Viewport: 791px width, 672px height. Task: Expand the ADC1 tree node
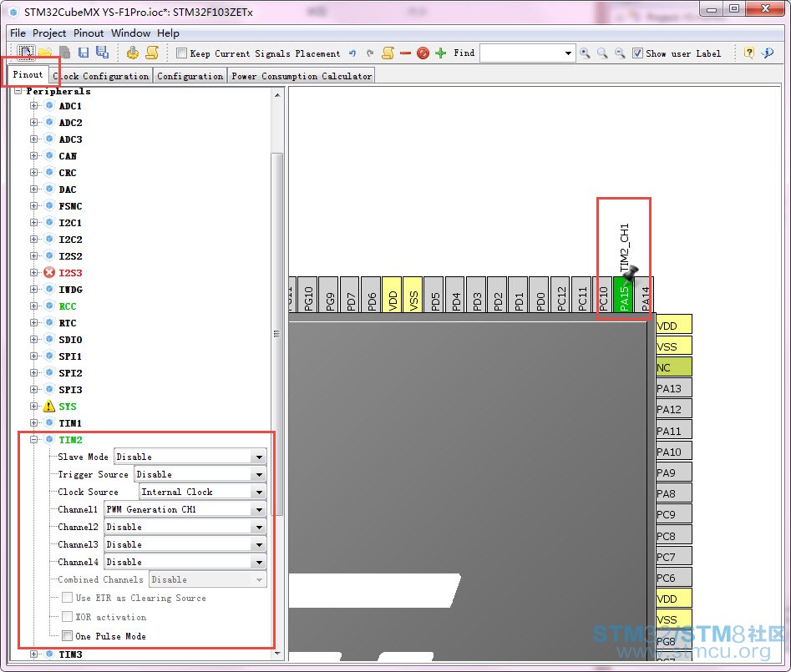point(33,105)
